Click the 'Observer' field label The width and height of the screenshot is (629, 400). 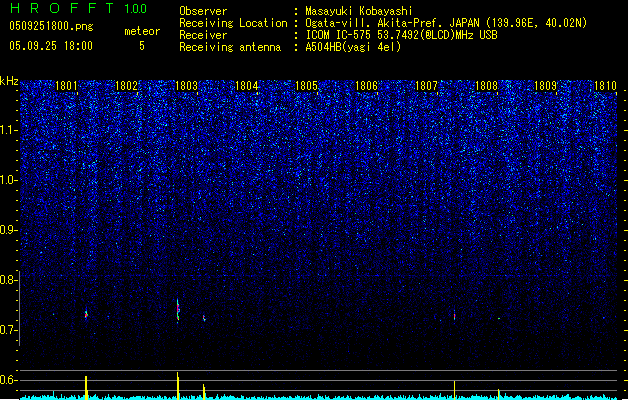(203, 11)
